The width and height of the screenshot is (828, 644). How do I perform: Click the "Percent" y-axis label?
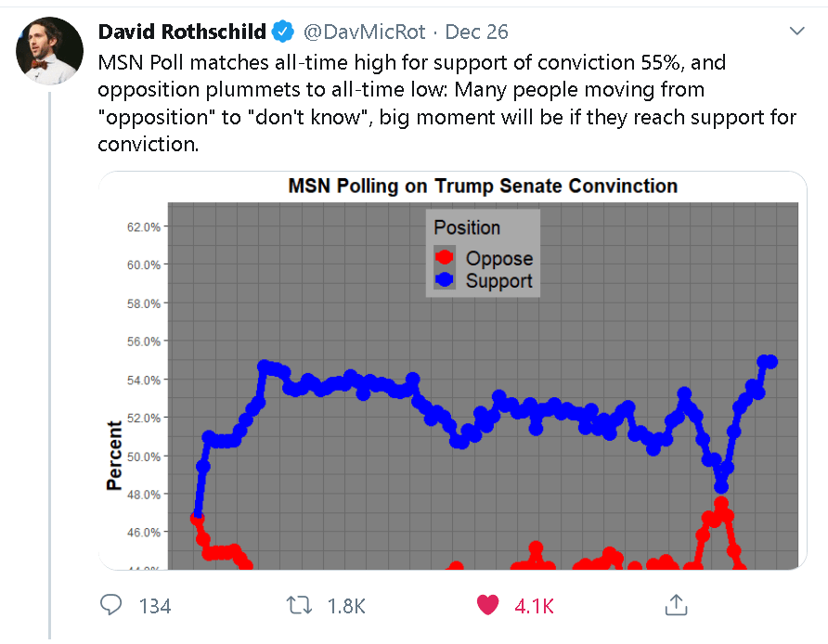click(114, 455)
